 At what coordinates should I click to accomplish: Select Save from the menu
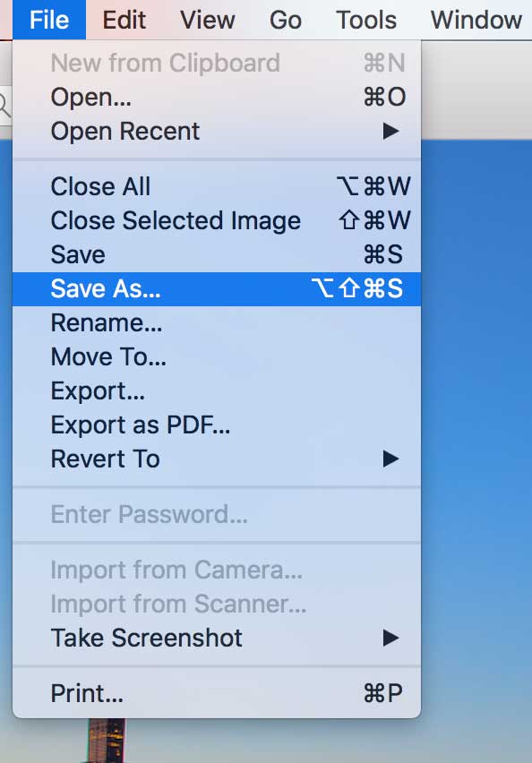pyautogui.click(x=75, y=254)
